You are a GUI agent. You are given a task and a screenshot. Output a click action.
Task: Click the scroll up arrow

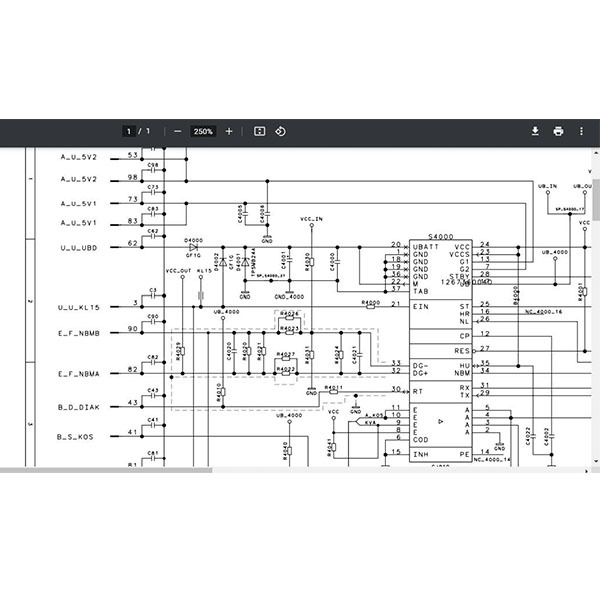[x=596, y=152]
